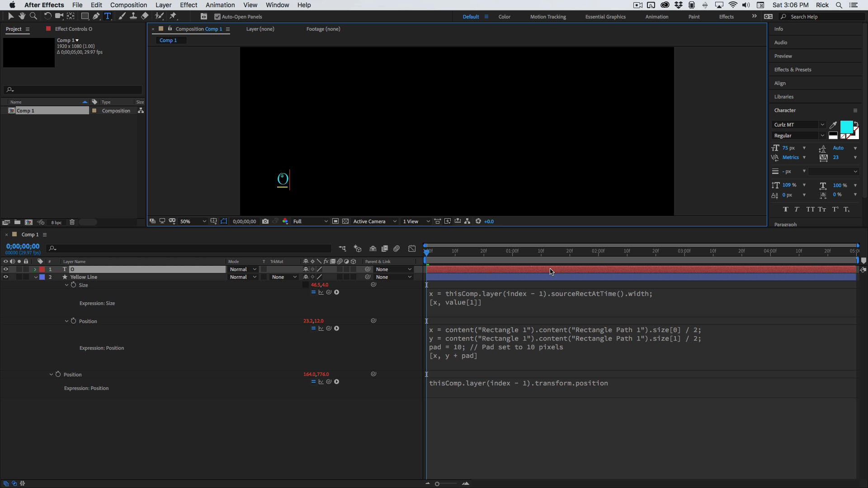Switch to the Motion Tracking workspace

(x=547, y=17)
